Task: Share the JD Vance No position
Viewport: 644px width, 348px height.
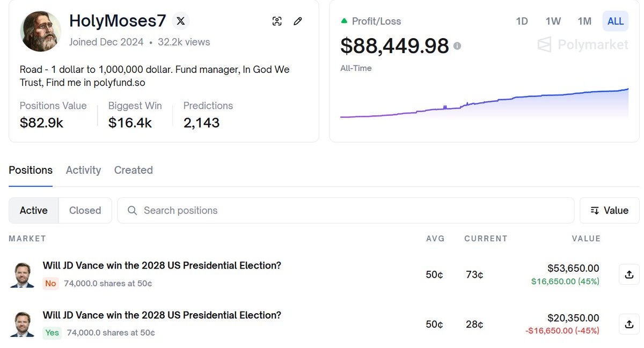Action: (629, 275)
